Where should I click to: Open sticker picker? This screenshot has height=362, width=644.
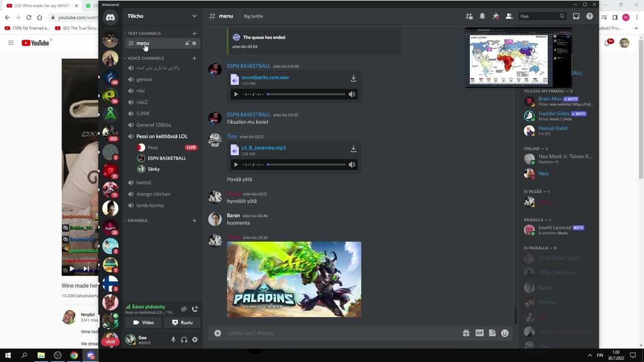tap(492, 333)
